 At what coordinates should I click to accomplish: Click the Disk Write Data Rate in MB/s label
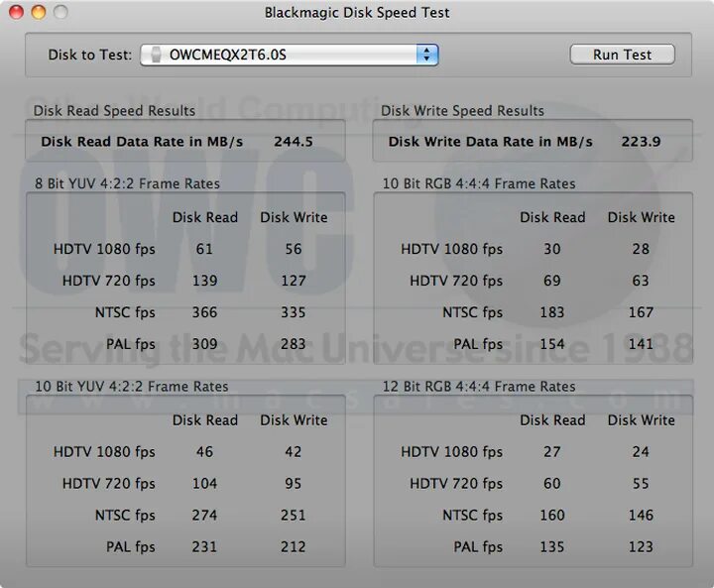[491, 142]
